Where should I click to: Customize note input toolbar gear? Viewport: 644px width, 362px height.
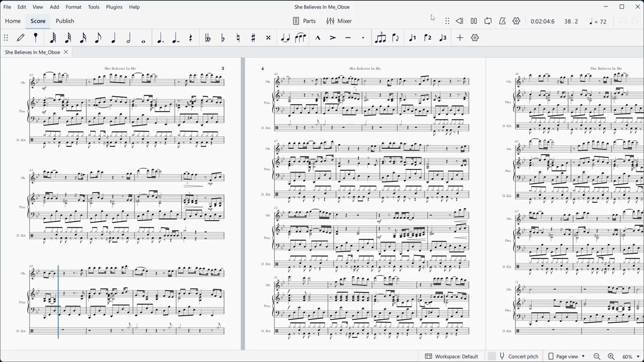coord(475,38)
